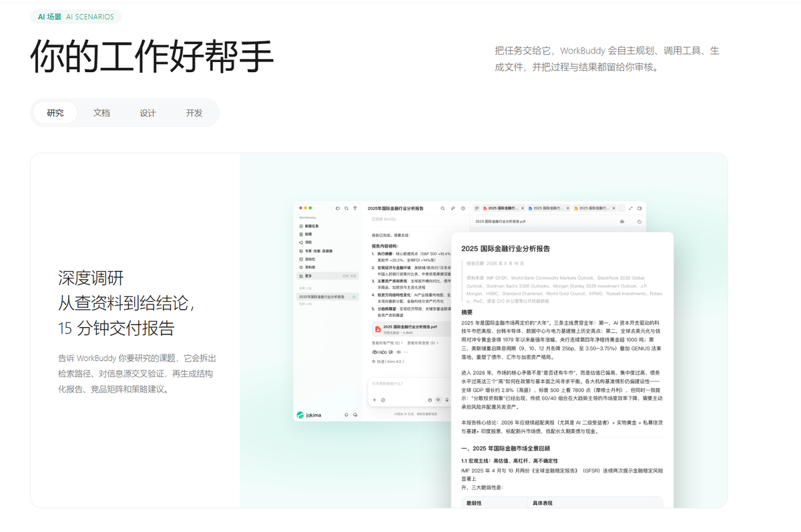Close the blue document file tab
This screenshot has height=532, width=801.
[x=568, y=208]
